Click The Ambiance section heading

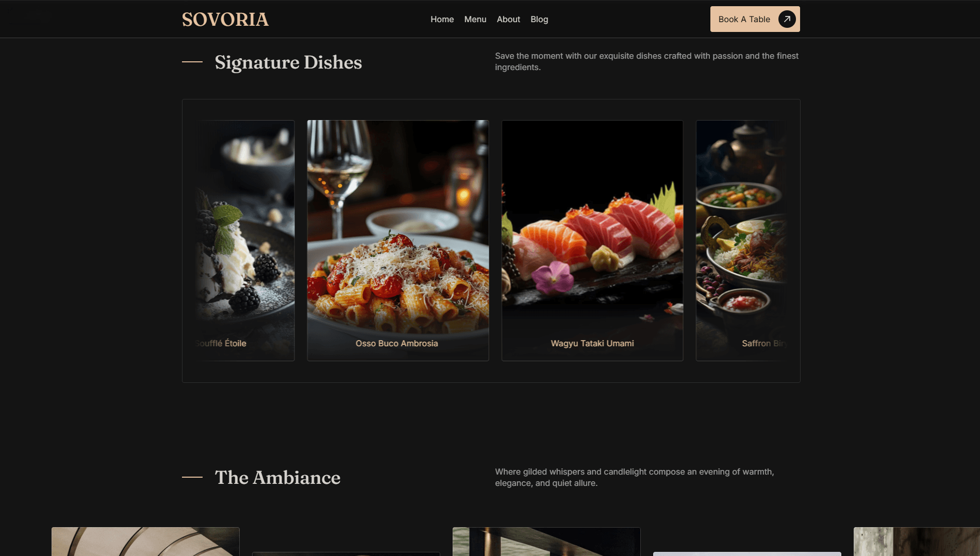click(x=277, y=478)
